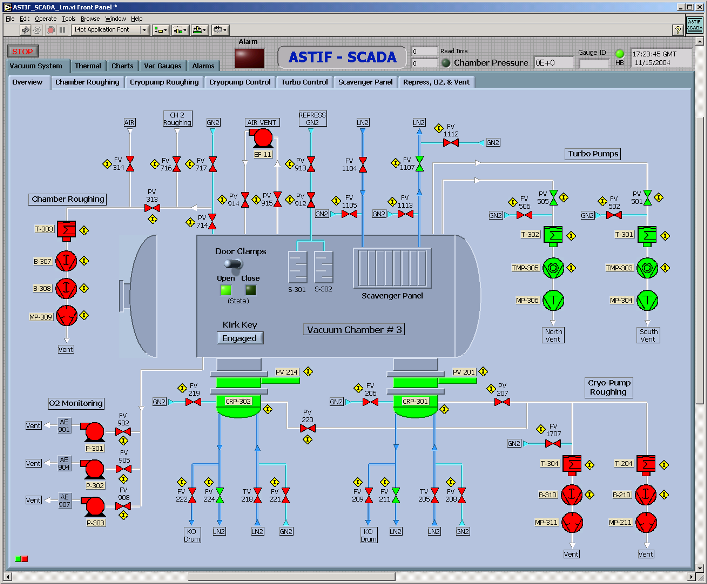Viewport: 707px width, 584px height.
Task: Click the Gauge ID input field
Action: 593,63
